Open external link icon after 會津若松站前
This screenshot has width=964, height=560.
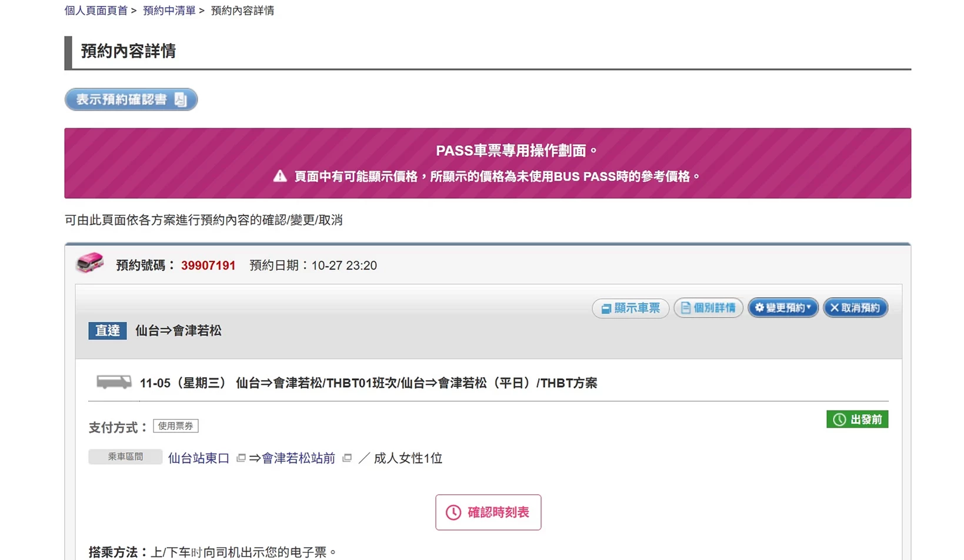347,458
